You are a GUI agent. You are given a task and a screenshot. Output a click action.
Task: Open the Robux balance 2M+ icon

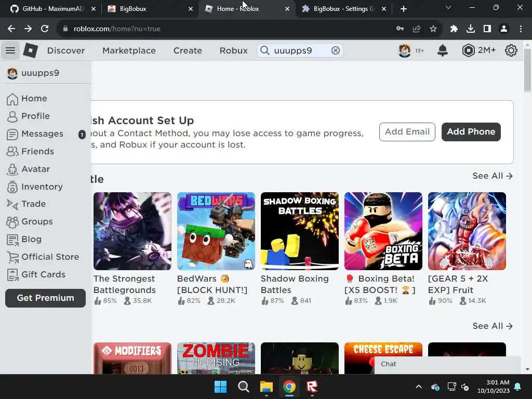point(468,50)
